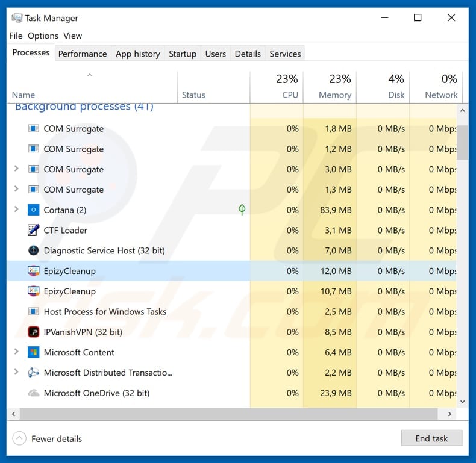Click the Microsoft Distributed Transaction icon
The image size is (476, 463).
pos(33,372)
